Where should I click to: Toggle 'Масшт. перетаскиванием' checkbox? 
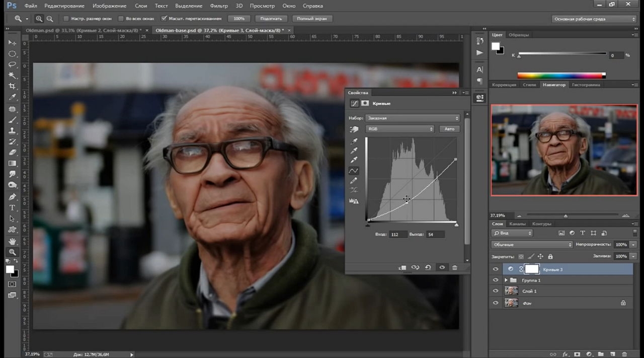pyautogui.click(x=164, y=19)
